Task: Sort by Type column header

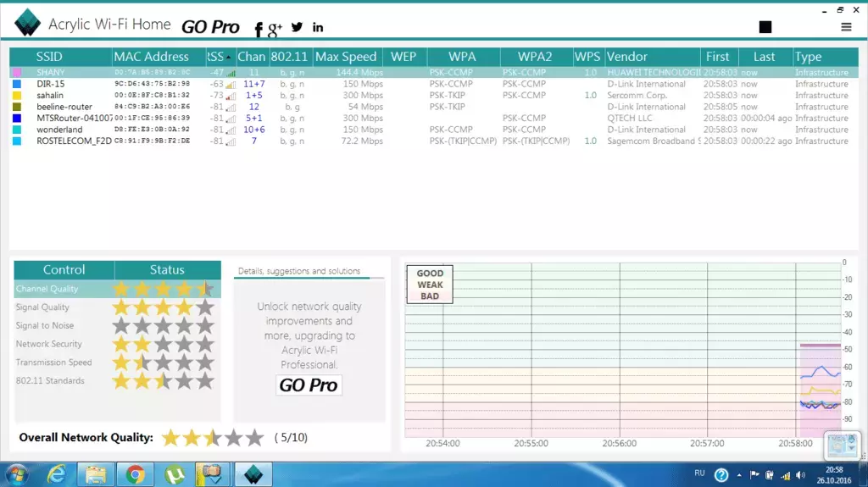Action: click(x=825, y=57)
